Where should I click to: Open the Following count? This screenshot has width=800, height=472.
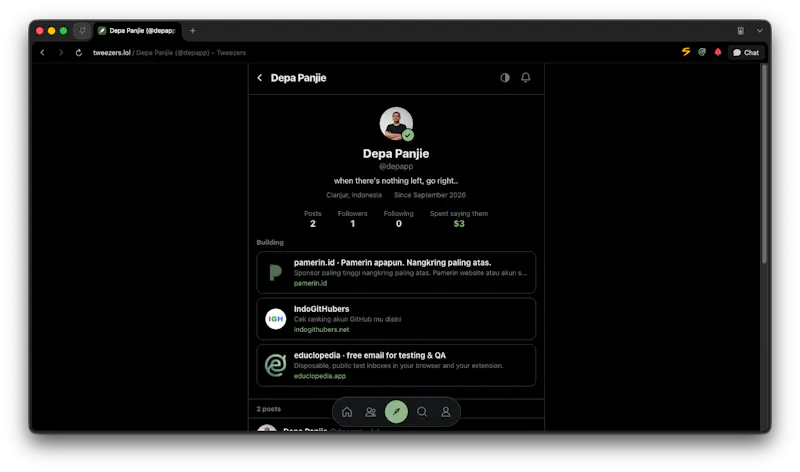tap(398, 219)
